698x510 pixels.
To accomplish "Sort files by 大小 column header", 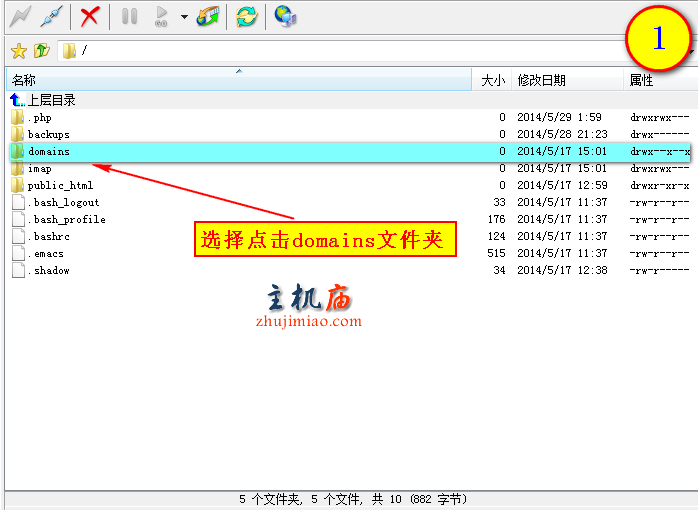I will [x=492, y=80].
